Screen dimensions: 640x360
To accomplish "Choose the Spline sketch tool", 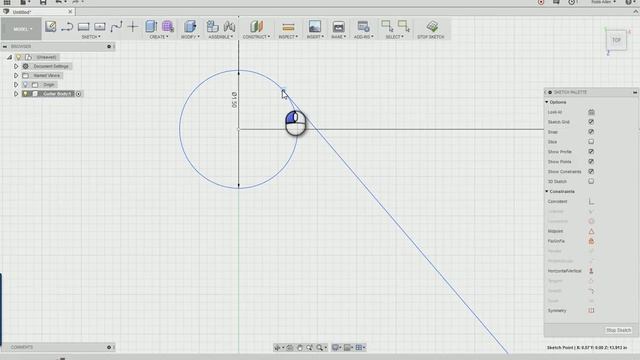I will point(116,27).
